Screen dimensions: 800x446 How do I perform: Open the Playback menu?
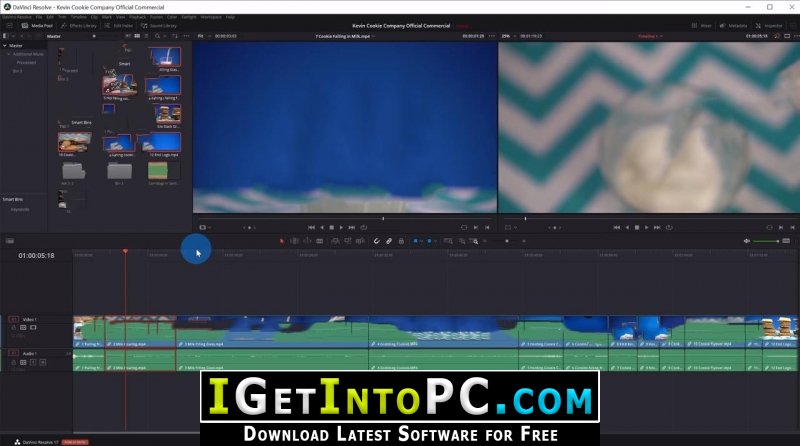click(138, 17)
